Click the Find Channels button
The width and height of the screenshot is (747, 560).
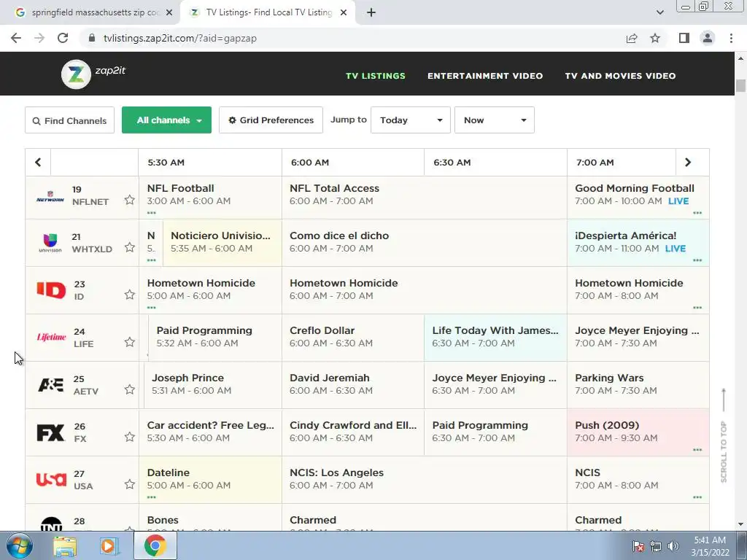pyautogui.click(x=69, y=120)
